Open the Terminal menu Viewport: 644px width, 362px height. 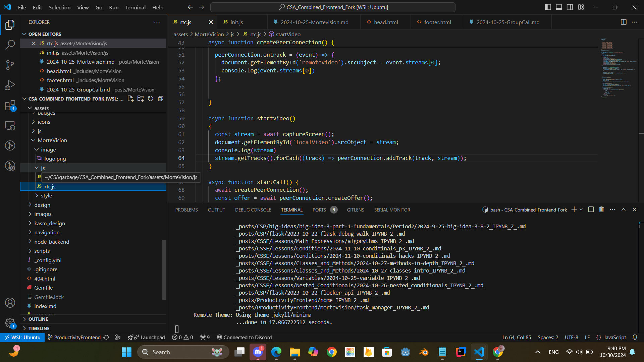coord(135,7)
